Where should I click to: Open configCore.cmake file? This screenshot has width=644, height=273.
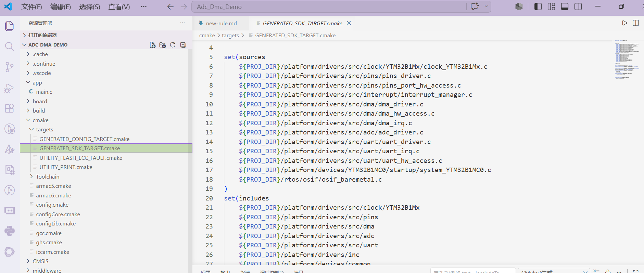coord(58,214)
